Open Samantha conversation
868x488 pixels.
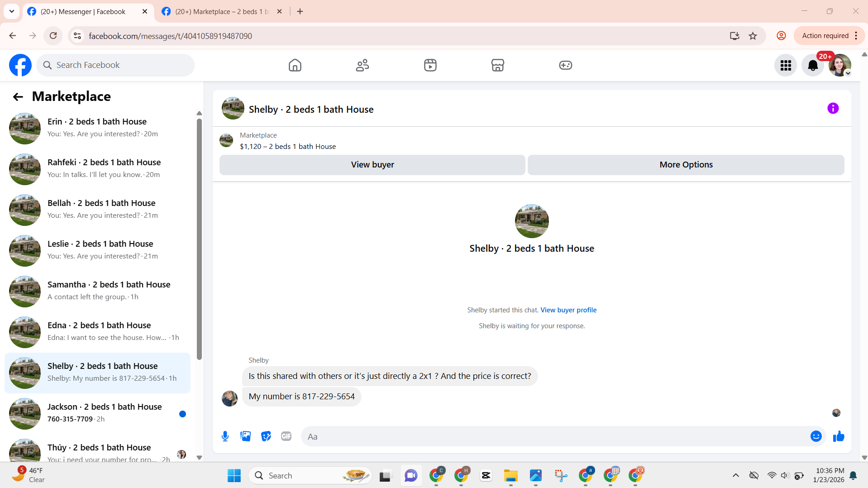click(97, 291)
